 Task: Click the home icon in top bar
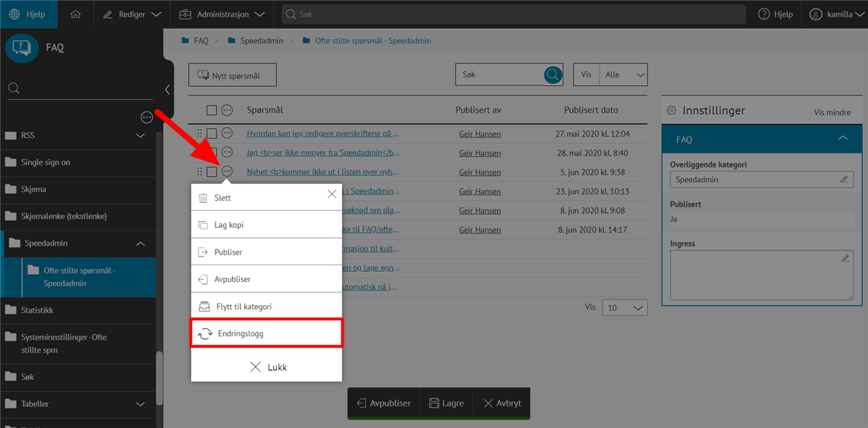(x=76, y=14)
